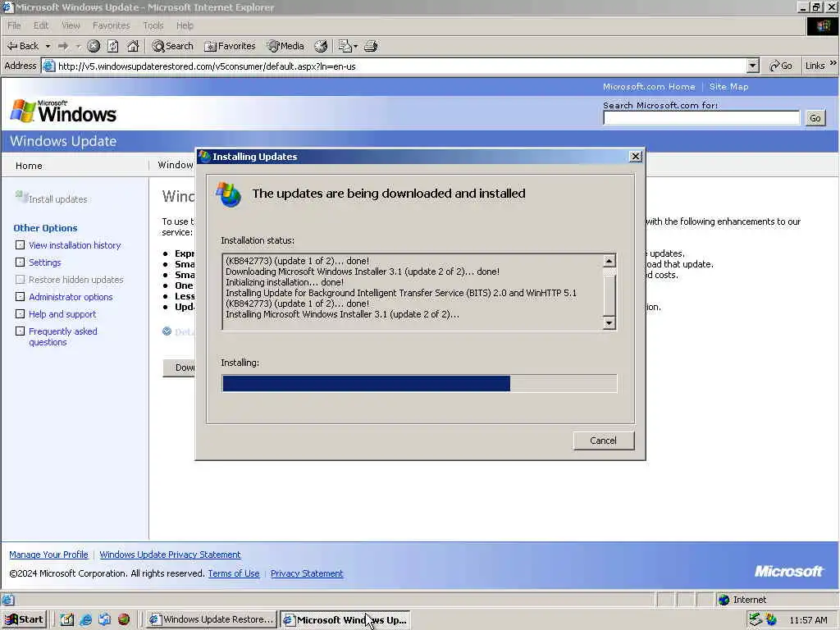Screen dimensions: 840x630
Task: Open the View menu
Action: click(71, 25)
